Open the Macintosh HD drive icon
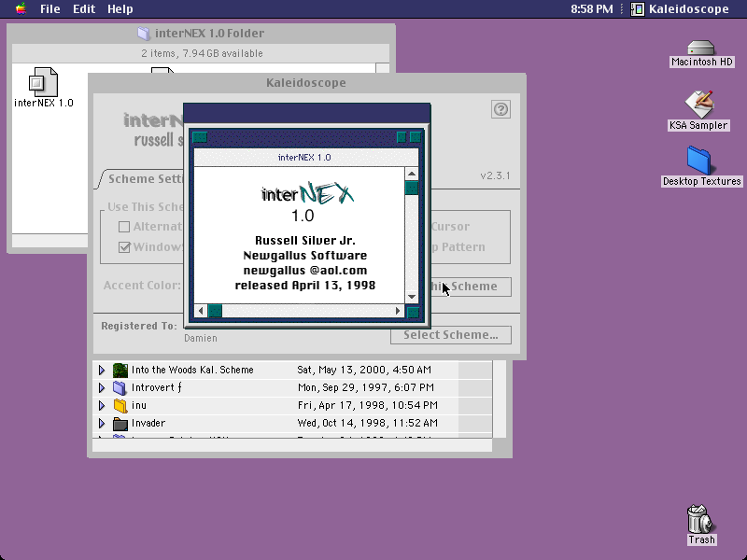The image size is (747, 560). click(701, 48)
